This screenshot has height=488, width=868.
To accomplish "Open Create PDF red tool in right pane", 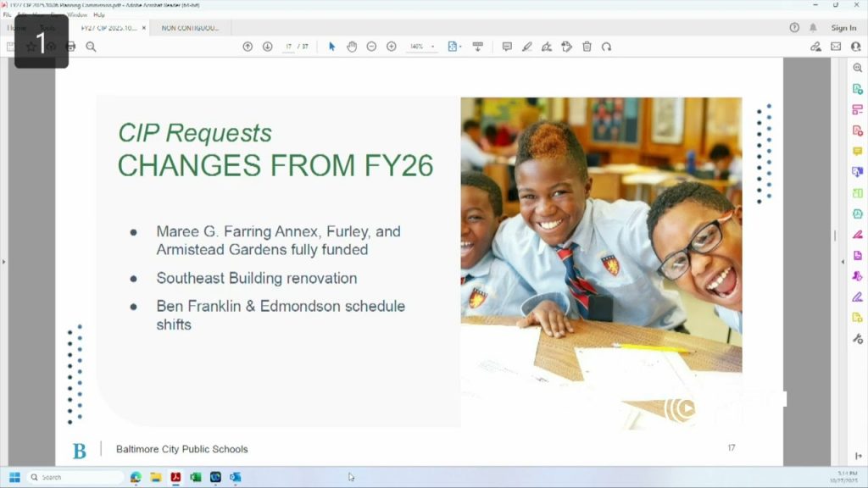I will [858, 130].
